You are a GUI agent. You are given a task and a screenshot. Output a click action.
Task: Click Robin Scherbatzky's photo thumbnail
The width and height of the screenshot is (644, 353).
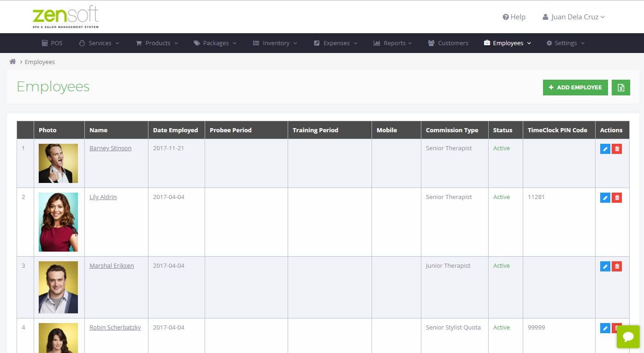coord(58,338)
